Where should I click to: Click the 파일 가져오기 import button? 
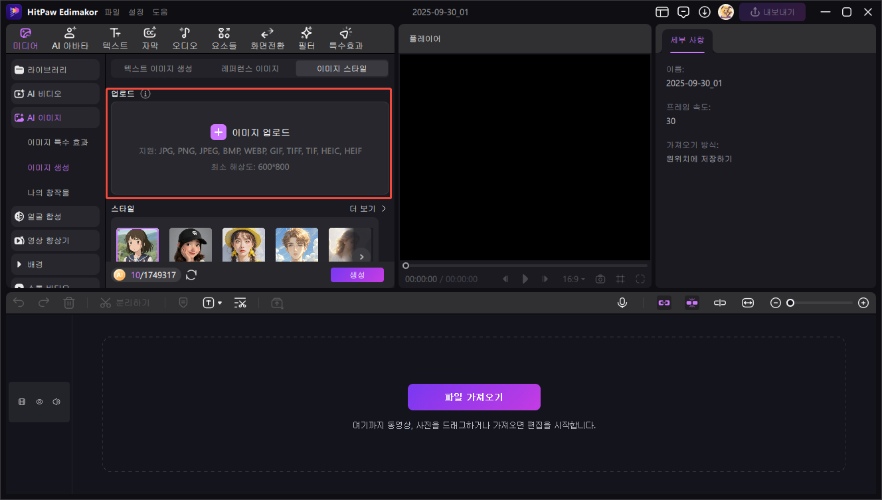click(x=474, y=397)
